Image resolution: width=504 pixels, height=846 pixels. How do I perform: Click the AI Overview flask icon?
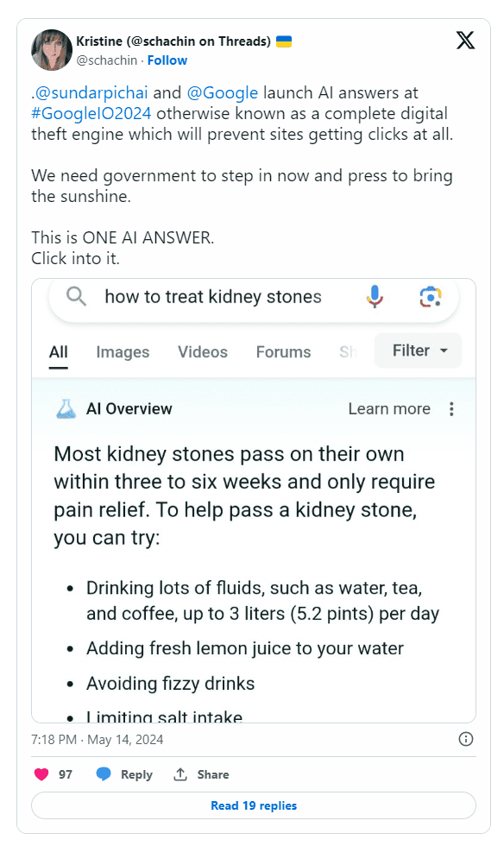tap(66, 409)
